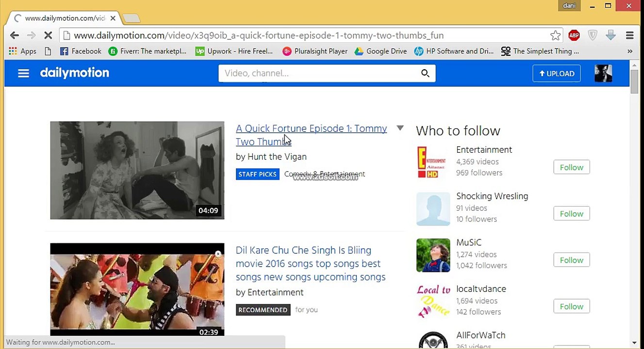Open the HP Software and Drivers bookmark

(x=454, y=51)
